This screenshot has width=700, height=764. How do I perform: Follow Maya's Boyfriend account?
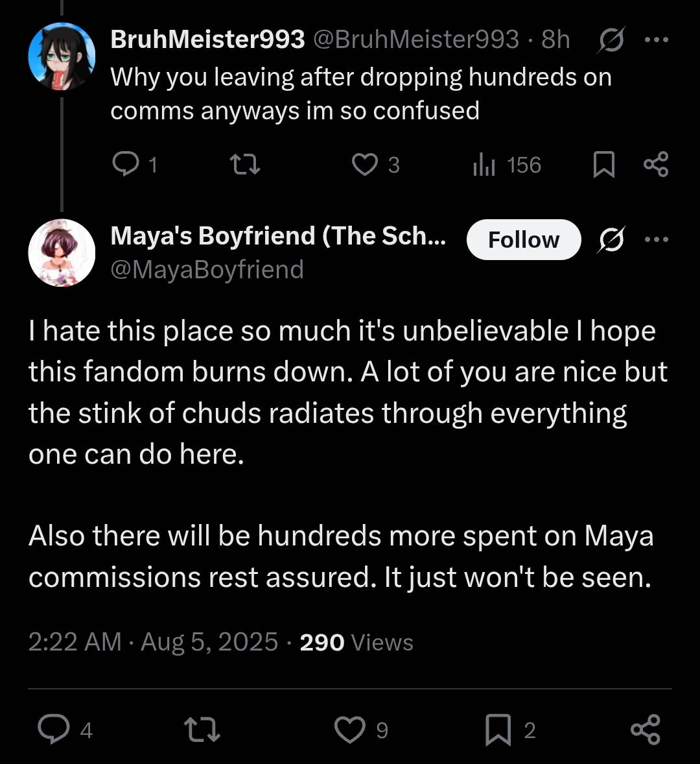point(523,240)
